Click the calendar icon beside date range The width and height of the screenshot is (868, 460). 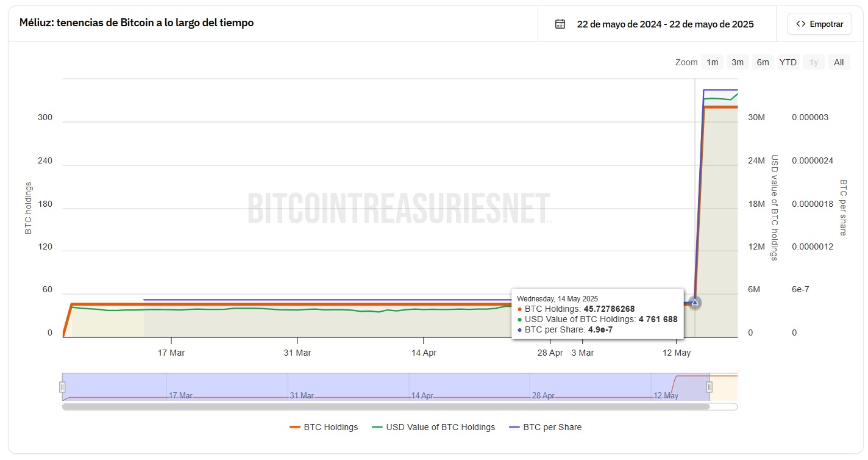560,24
